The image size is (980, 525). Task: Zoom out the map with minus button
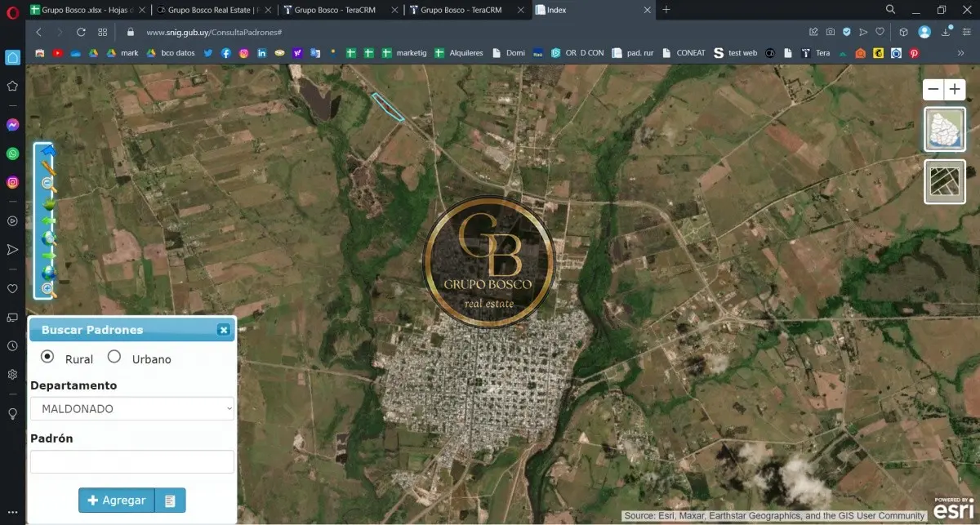pyautogui.click(x=933, y=90)
